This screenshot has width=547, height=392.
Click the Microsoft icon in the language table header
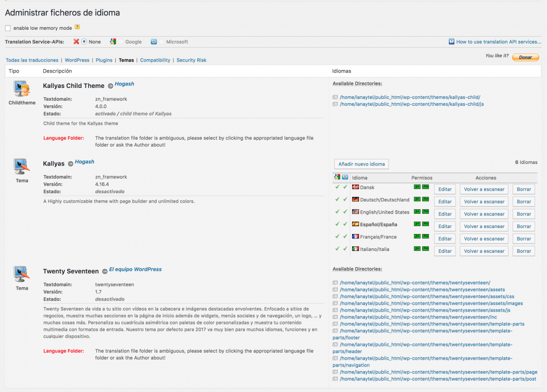pos(345,177)
